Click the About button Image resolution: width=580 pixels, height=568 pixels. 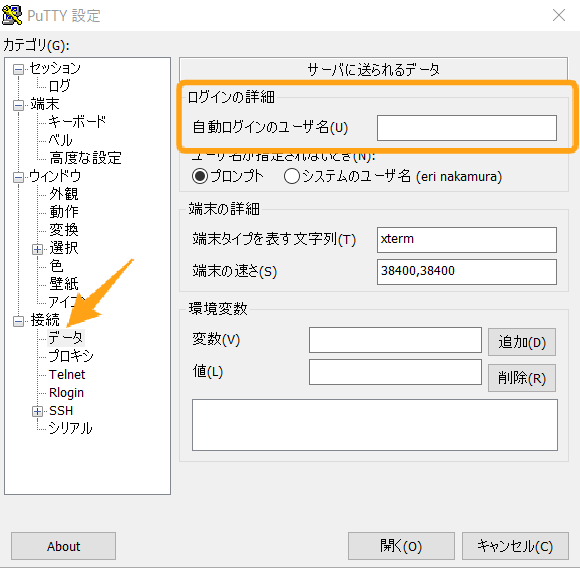click(x=63, y=546)
